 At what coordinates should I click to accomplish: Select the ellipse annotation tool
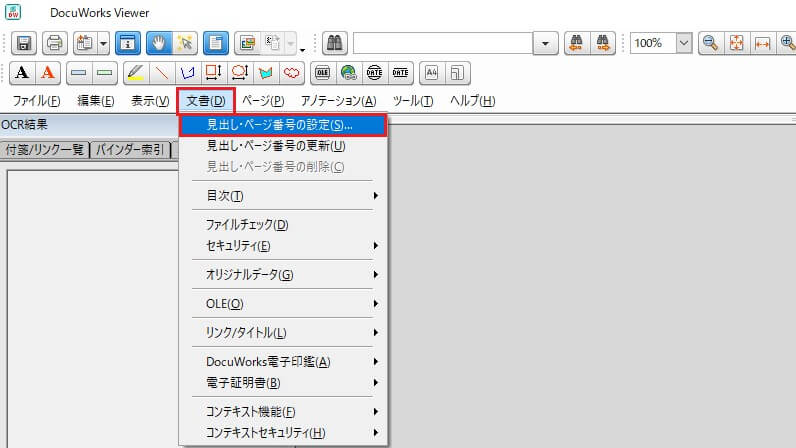pos(239,73)
